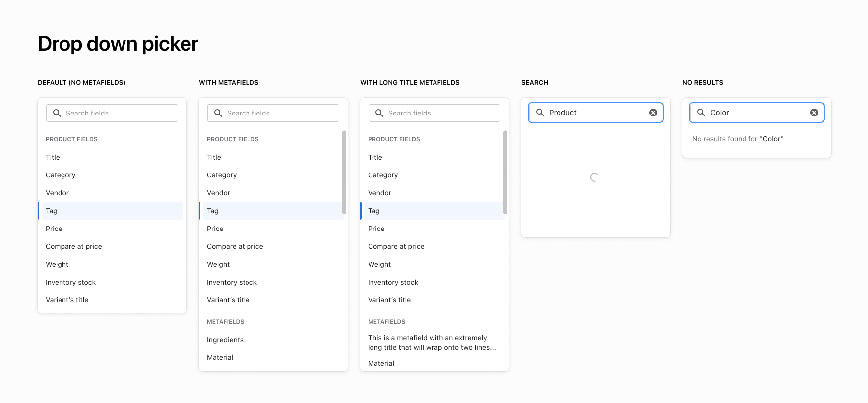Click the magnifier icon in the With Metafields panel's search field
Screen dimensions: 868x403
coord(218,113)
